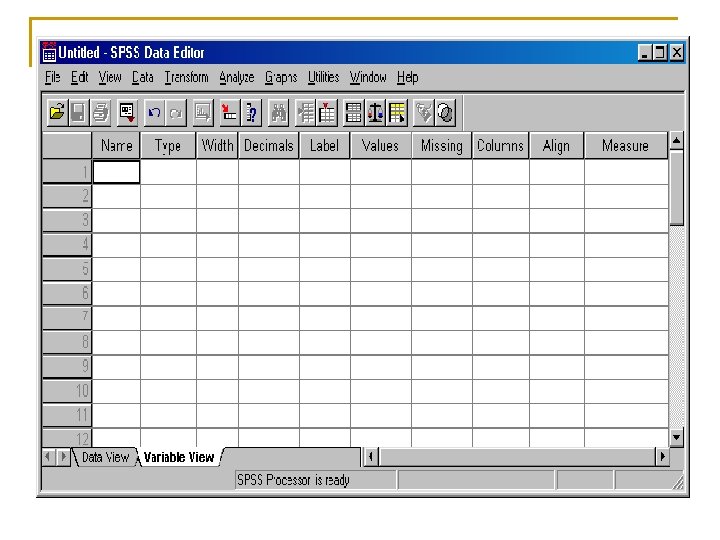The image size is (720, 540).
Task: Click the Value Labels tag icon
Action: [x=424, y=112]
